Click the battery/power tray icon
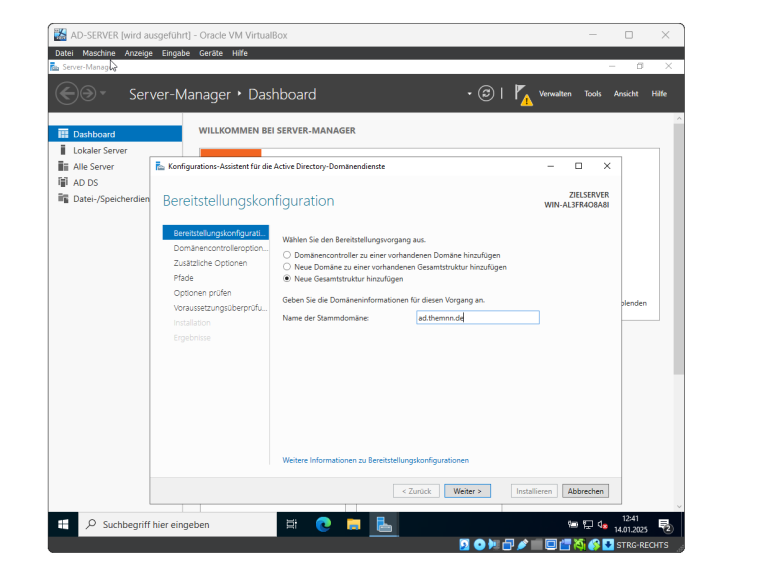 tap(573, 524)
